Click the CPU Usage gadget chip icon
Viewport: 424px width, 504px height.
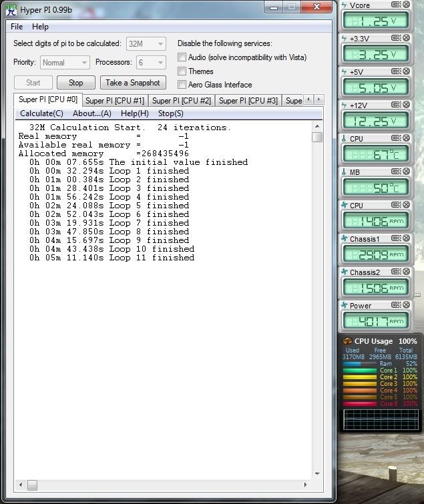(x=347, y=340)
